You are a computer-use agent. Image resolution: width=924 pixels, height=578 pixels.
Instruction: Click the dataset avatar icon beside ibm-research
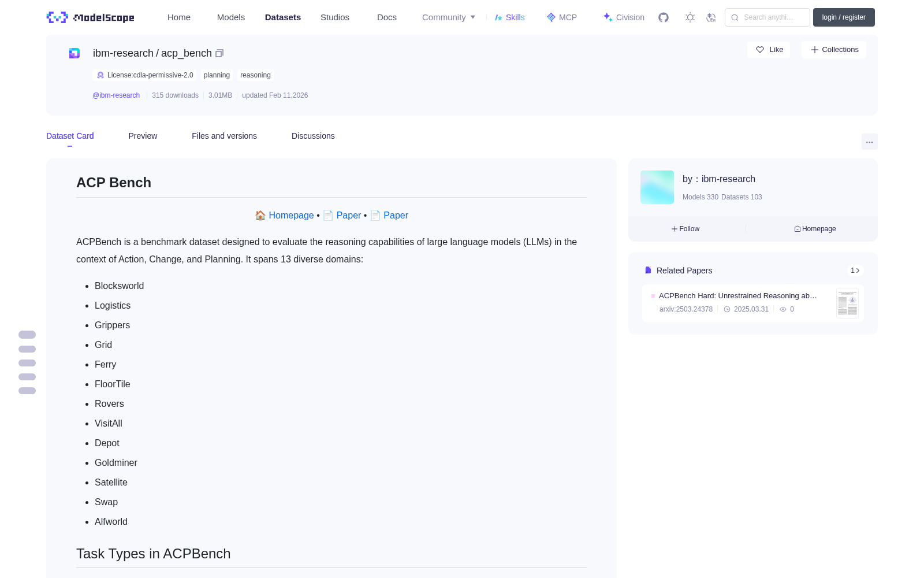click(74, 53)
